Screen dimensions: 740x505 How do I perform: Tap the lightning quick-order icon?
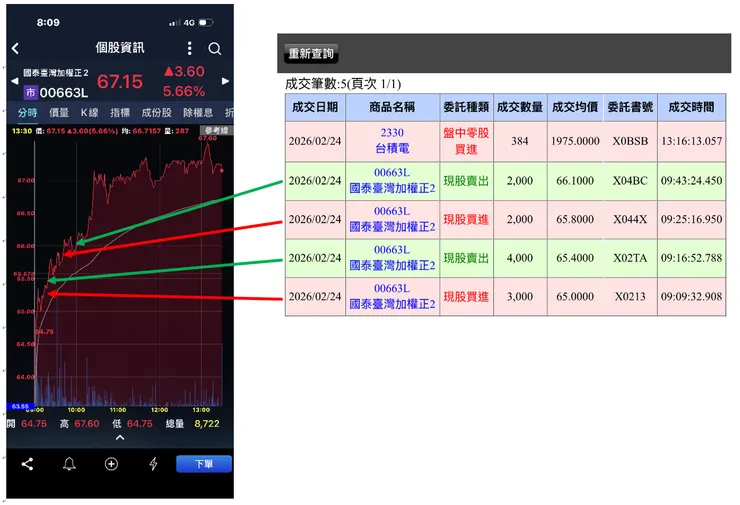pyautogui.click(x=153, y=464)
